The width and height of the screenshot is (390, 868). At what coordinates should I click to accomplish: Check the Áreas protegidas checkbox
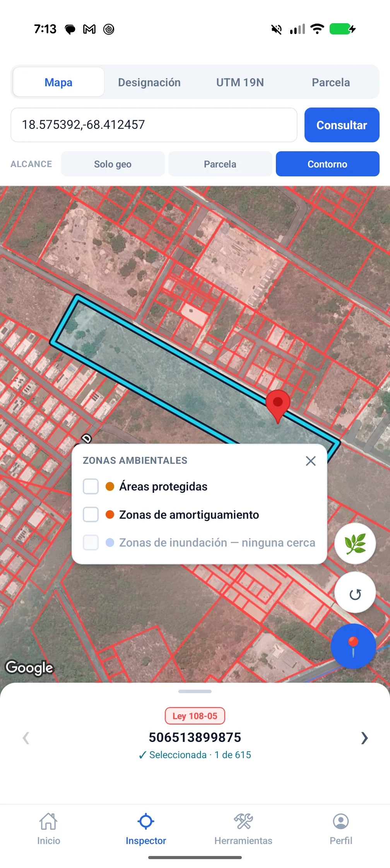(x=91, y=487)
